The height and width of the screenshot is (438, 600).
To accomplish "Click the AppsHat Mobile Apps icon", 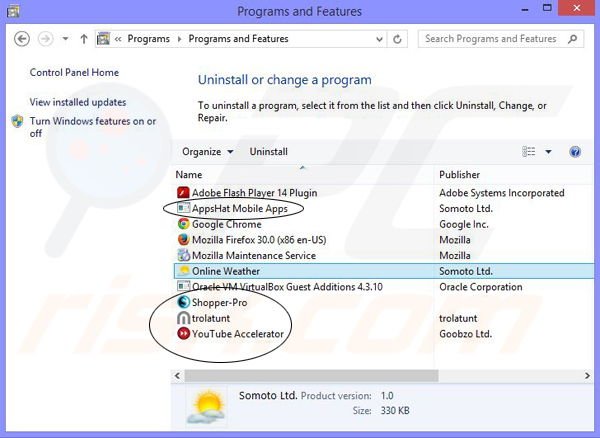I will point(184,208).
